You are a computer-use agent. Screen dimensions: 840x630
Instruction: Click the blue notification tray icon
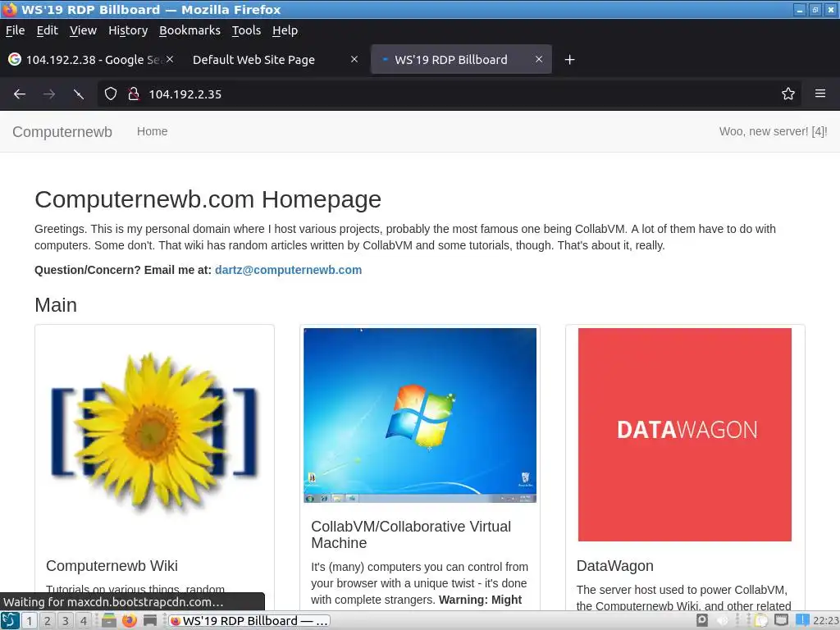(802, 620)
